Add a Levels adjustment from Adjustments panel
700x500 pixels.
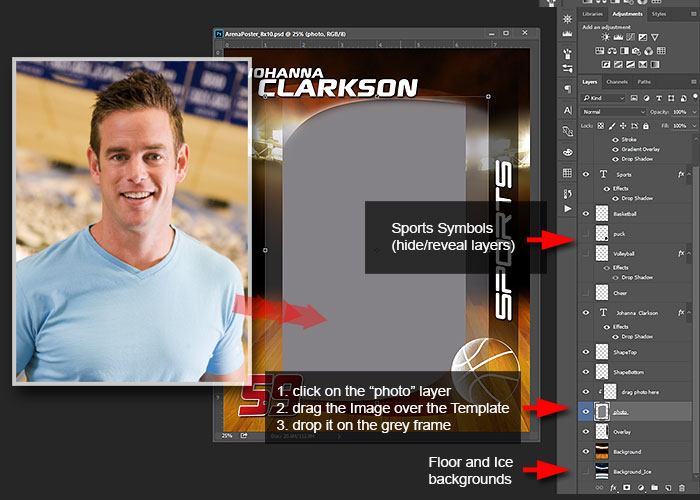618,37
